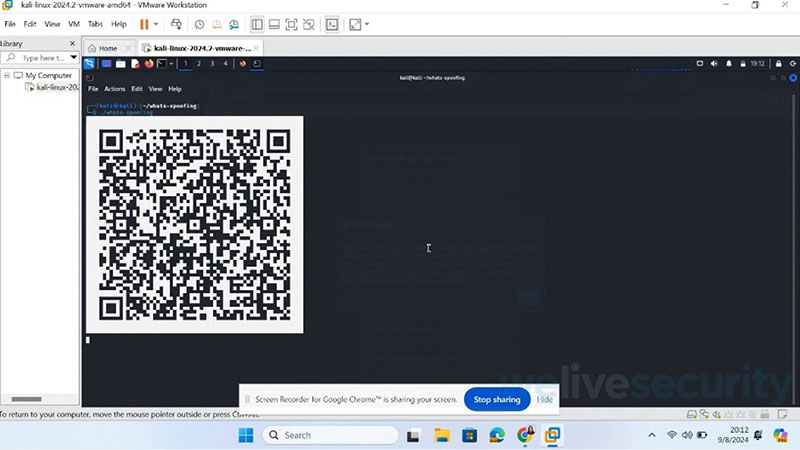
Task: Switch to the Home tab
Action: 103,48
